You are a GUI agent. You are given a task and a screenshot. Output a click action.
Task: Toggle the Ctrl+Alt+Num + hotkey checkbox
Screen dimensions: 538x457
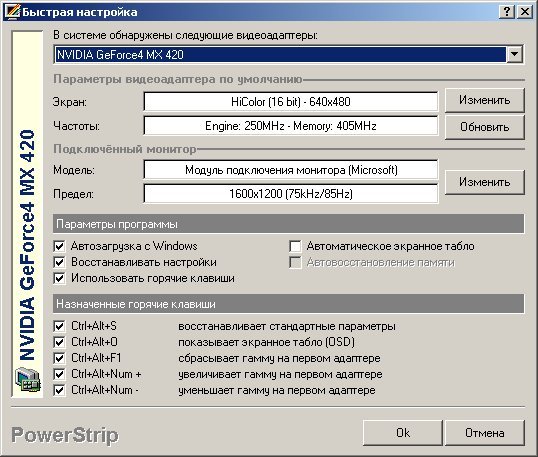[x=59, y=374]
